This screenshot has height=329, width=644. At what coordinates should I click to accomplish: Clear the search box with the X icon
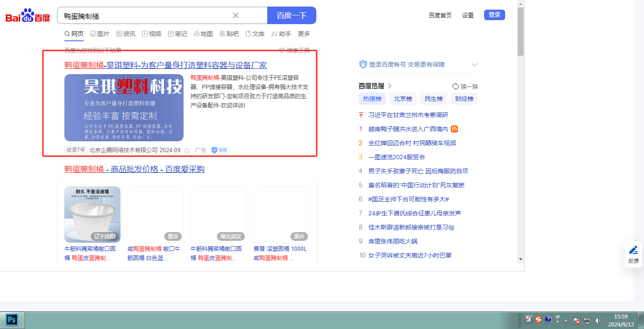point(236,15)
